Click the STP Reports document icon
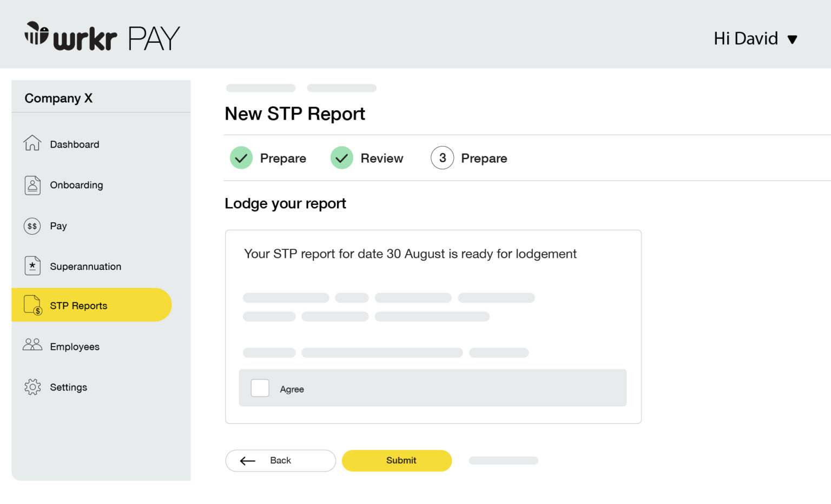 (x=31, y=305)
